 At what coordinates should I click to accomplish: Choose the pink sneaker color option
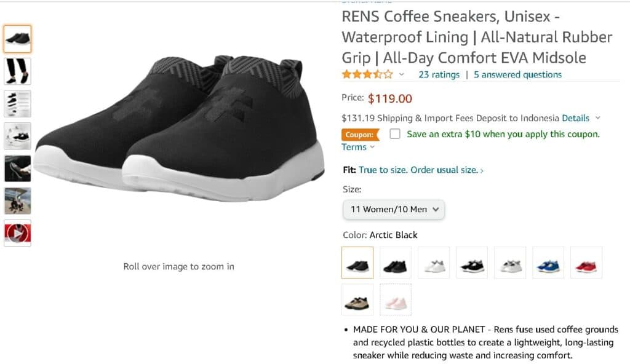coord(396,299)
